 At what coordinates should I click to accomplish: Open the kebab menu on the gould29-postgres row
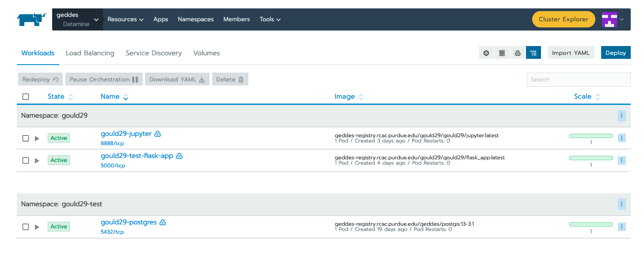(622, 226)
